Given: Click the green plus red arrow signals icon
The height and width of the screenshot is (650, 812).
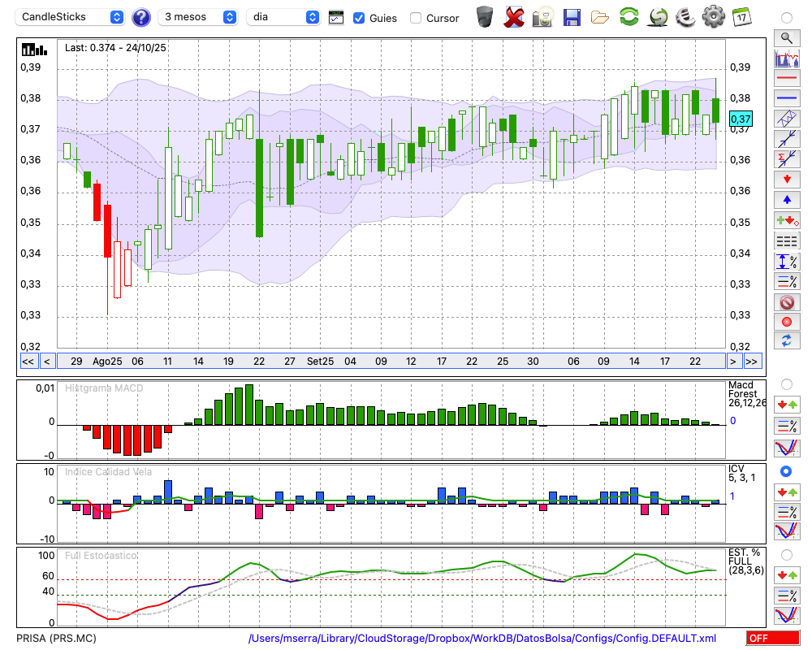Looking at the screenshot, I should coord(787,221).
